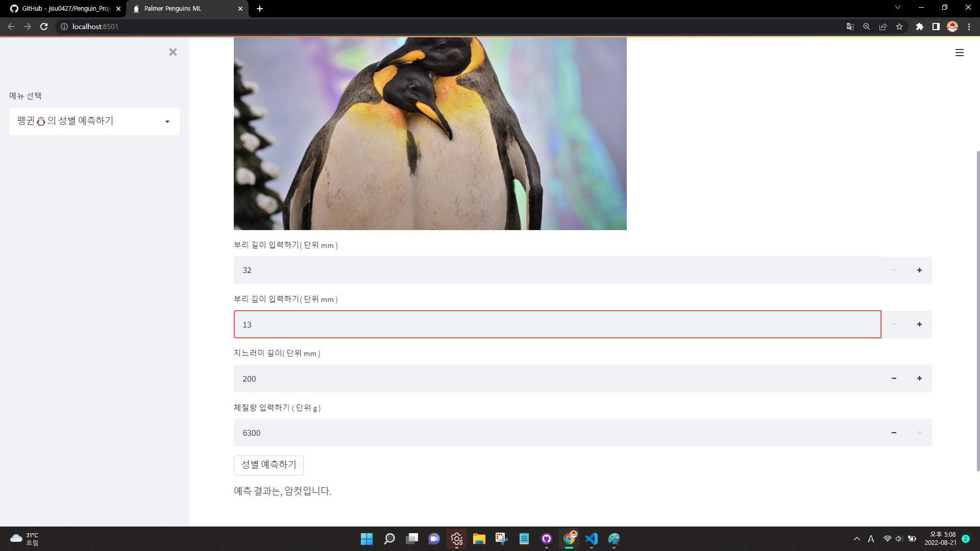The height and width of the screenshot is (551, 980).
Task: Open Task View on the taskbar
Action: pyautogui.click(x=412, y=539)
